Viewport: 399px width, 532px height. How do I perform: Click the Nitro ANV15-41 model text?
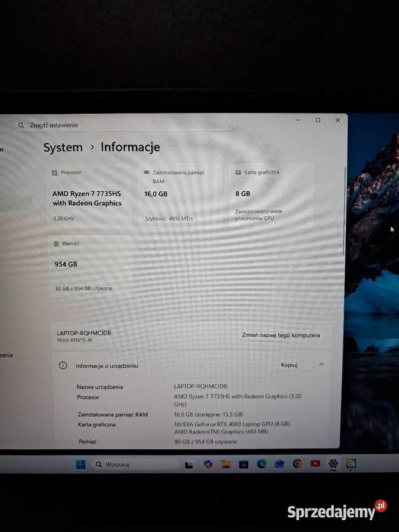click(x=74, y=340)
